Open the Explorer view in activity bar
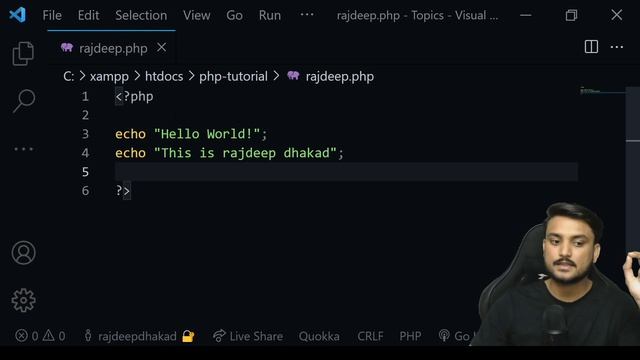This screenshot has width=640, height=360. point(23,53)
